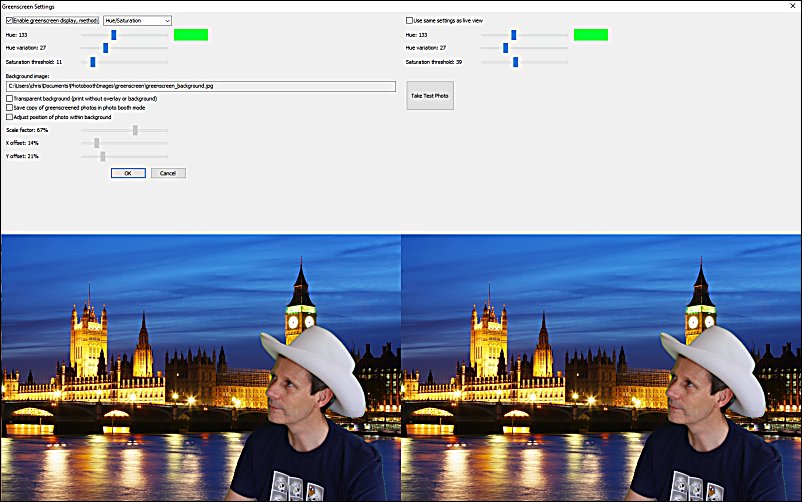This screenshot has height=502, width=802.
Task: Click the Scale factor slider handle
Action: click(135, 130)
